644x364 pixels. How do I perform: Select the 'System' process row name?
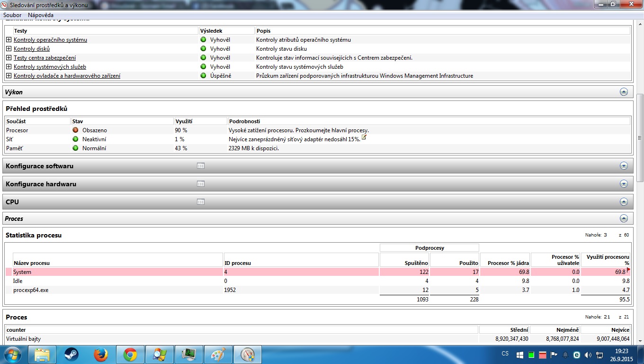point(22,272)
